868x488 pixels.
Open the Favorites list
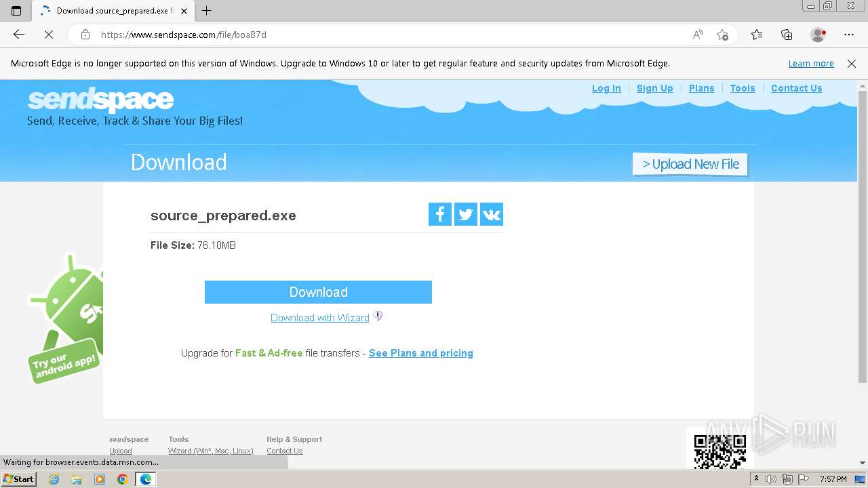click(757, 35)
